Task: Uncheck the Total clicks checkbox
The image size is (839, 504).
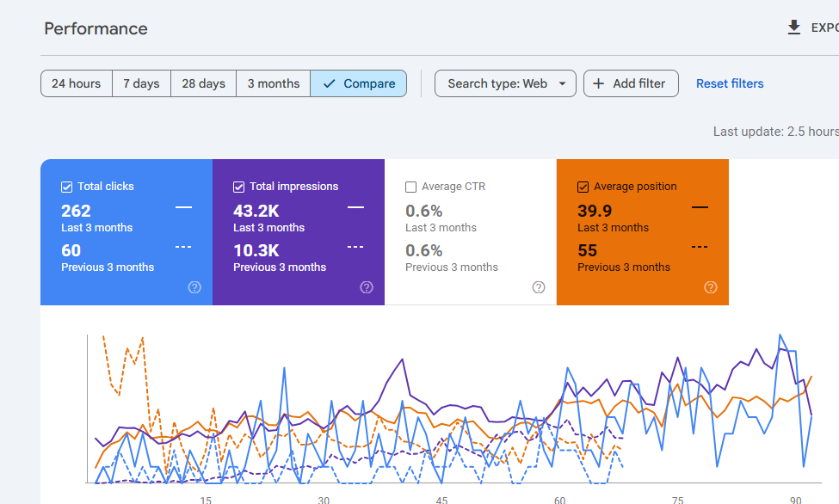Action: (67, 187)
